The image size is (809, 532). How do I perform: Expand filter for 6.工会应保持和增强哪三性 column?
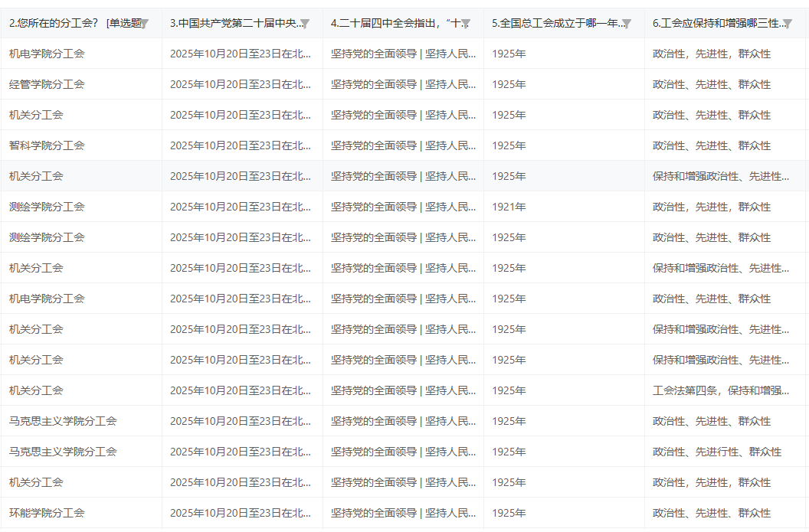click(x=788, y=24)
